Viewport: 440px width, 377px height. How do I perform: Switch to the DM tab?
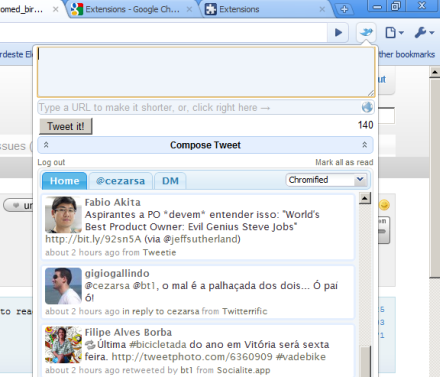170,181
